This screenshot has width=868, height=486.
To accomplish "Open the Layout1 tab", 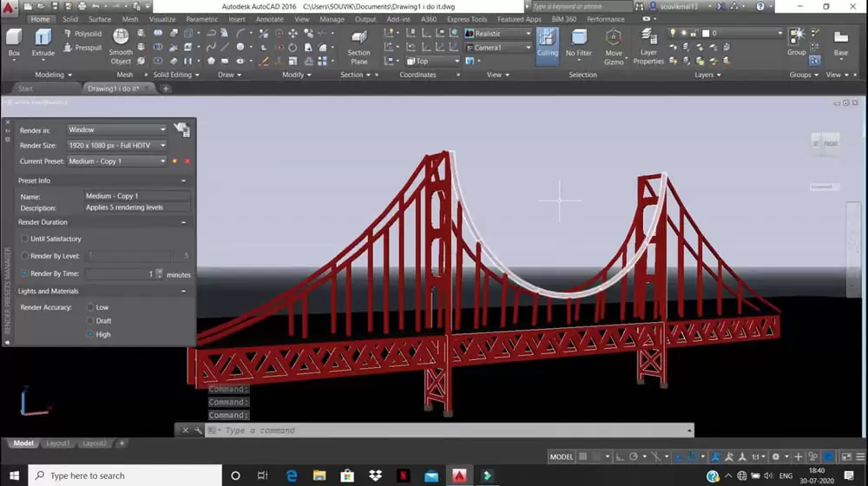I will [57, 443].
